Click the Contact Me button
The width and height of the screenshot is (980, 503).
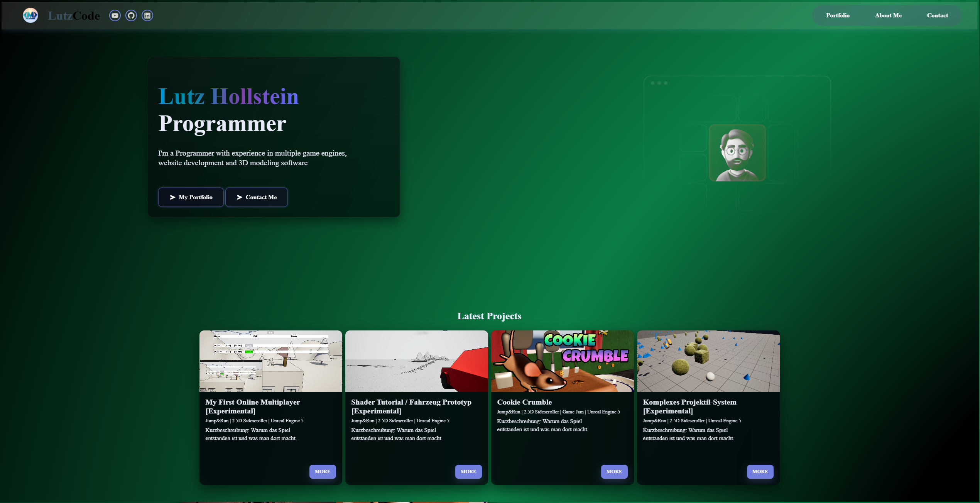tap(257, 197)
